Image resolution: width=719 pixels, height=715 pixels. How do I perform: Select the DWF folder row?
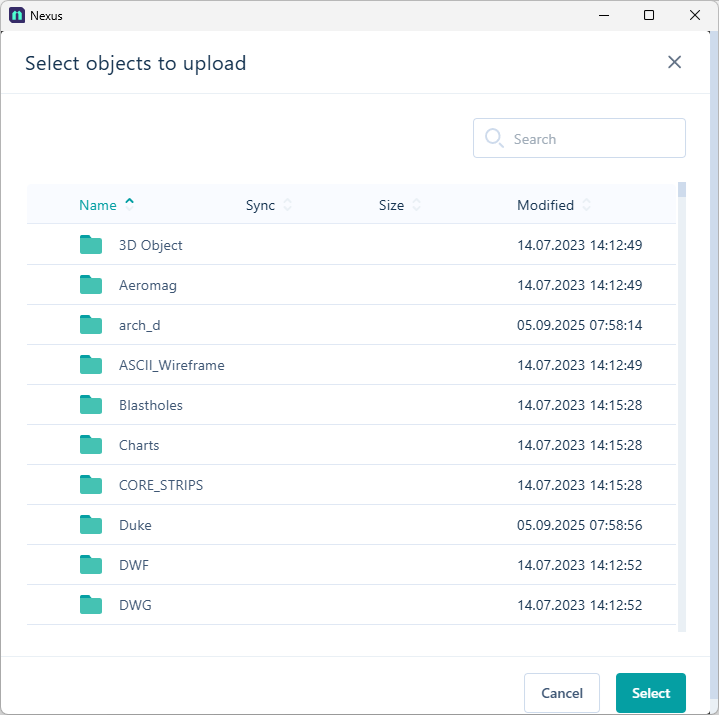click(134, 565)
